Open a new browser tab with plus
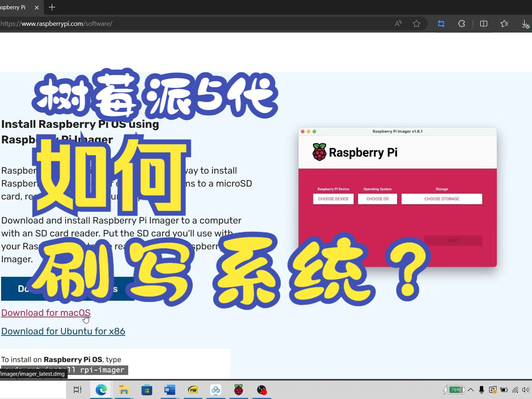The width and height of the screenshot is (532, 399). [x=52, y=7]
